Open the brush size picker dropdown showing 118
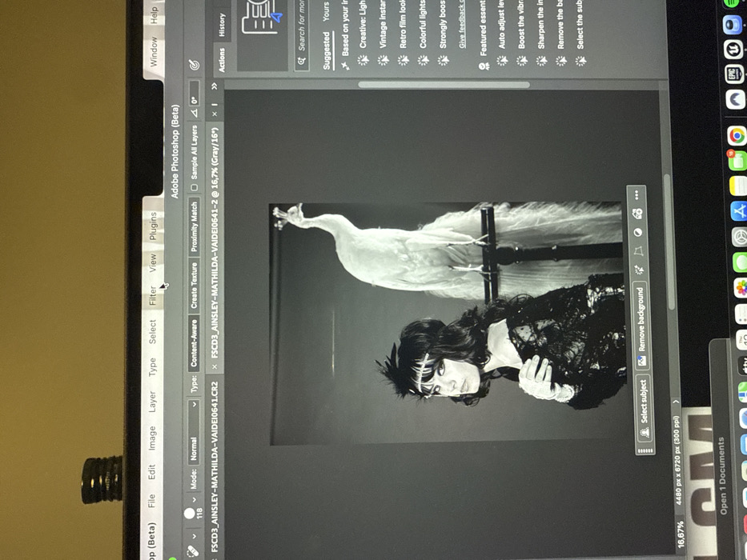Screen dimensions: 747x560 195,501
